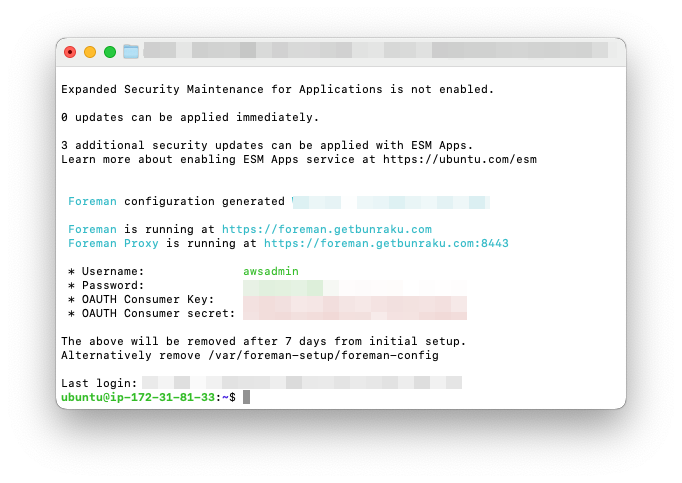Click the awsadmin username value
The image size is (682, 483).
270,271
